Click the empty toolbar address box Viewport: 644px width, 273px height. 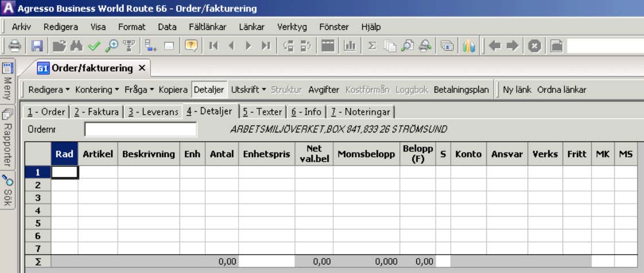(606, 46)
